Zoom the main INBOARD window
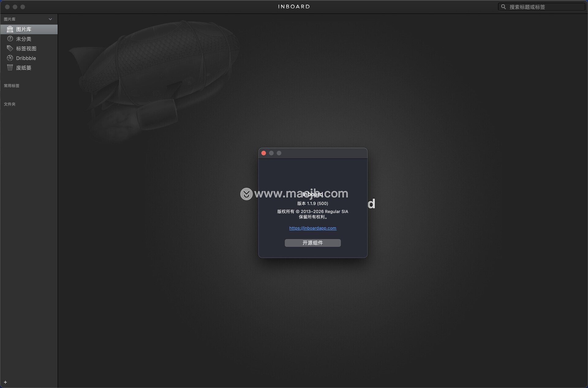The height and width of the screenshot is (388, 588). tap(23, 7)
